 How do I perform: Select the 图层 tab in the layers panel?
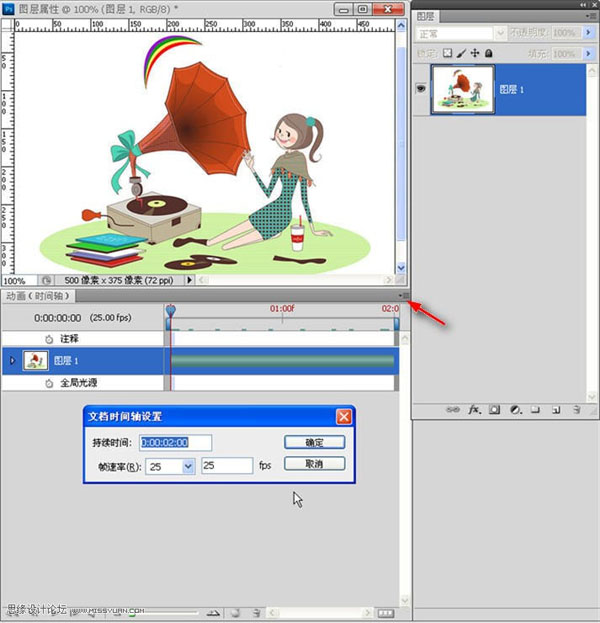(x=426, y=15)
